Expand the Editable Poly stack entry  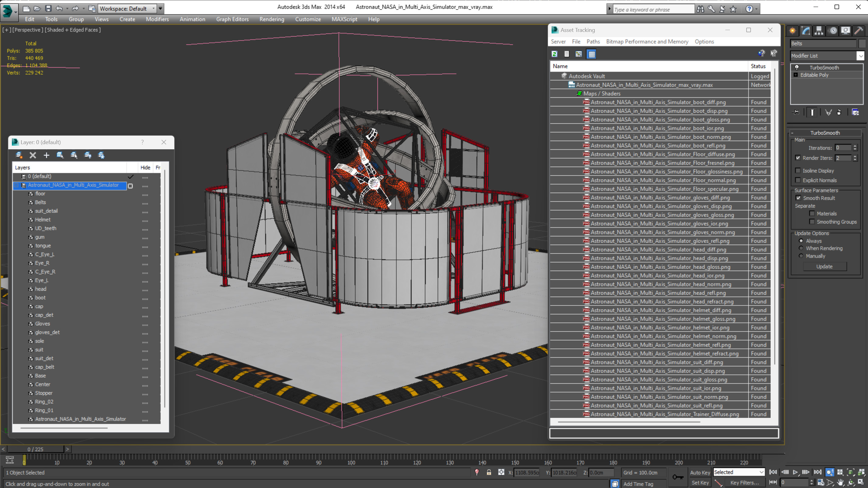(796, 75)
